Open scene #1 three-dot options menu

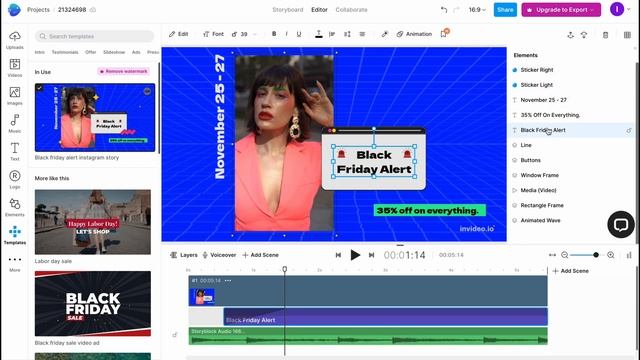(x=228, y=280)
